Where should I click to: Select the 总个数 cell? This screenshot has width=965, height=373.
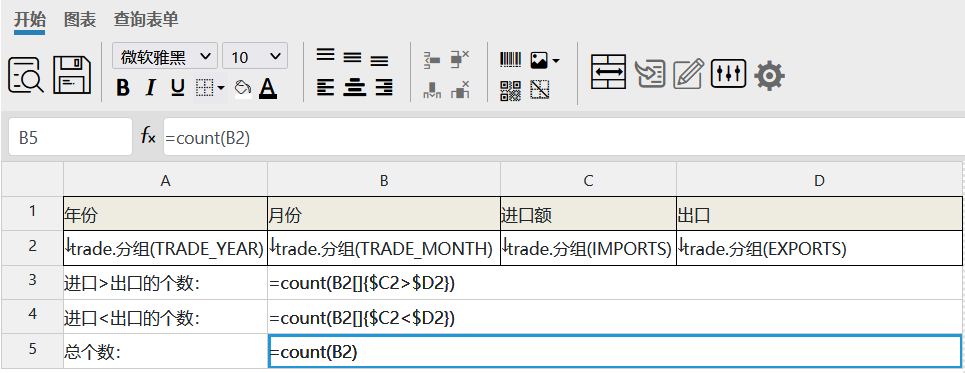[165, 352]
